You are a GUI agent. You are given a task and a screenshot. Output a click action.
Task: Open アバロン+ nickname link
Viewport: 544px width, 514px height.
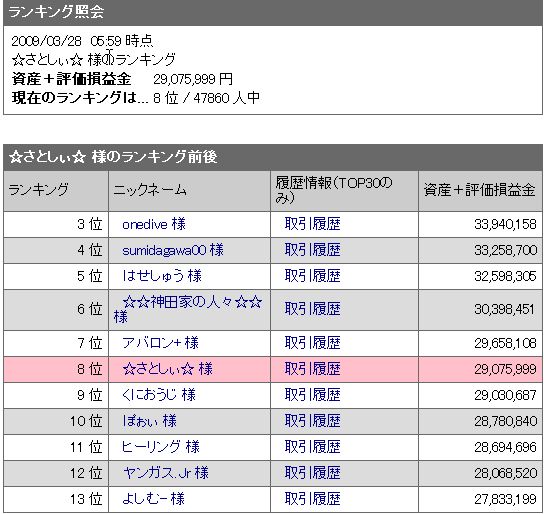160,343
